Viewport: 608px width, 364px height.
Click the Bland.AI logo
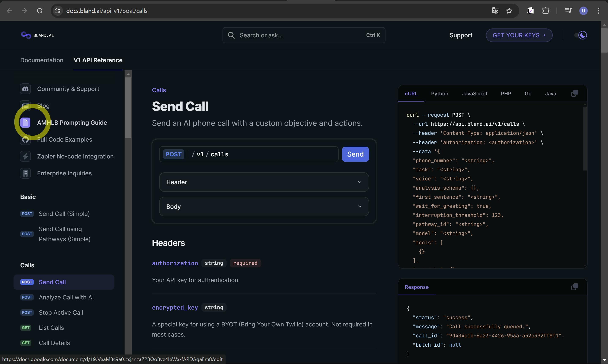click(x=38, y=35)
